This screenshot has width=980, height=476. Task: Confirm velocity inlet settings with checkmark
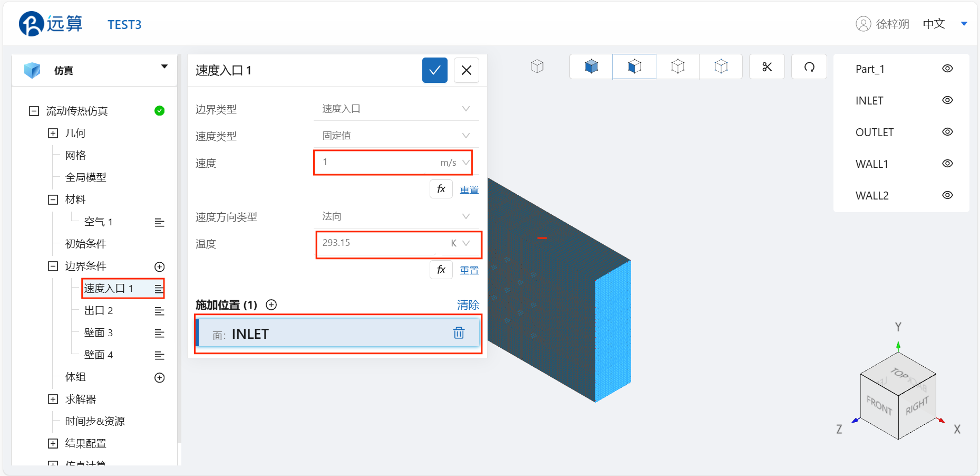(x=434, y=70)
